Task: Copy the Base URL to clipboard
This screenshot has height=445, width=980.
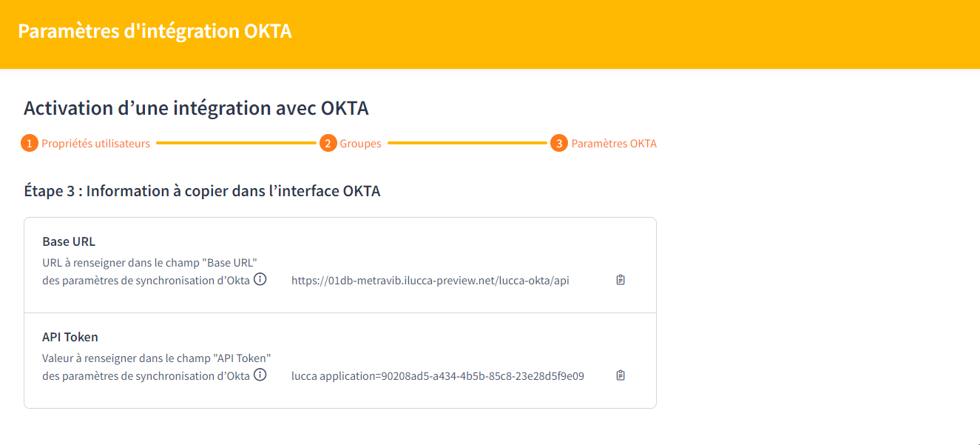Action: click(621, 280)
